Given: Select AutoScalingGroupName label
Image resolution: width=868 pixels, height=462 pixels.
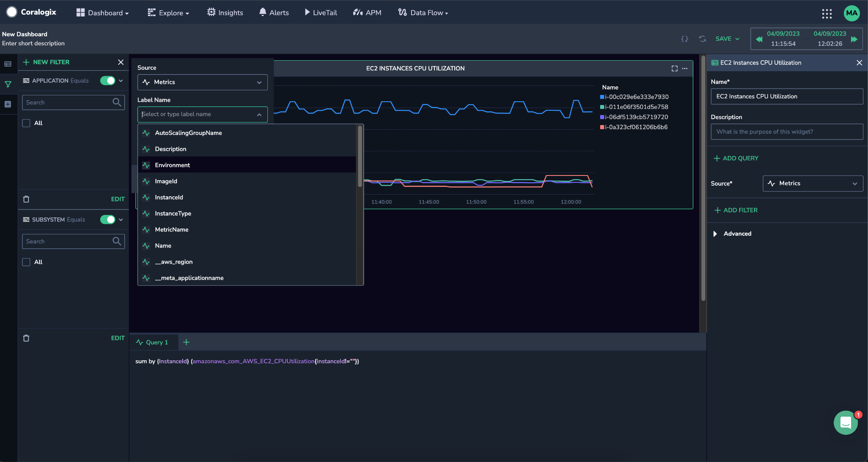Looking at the screenshot, I should 247,133.
